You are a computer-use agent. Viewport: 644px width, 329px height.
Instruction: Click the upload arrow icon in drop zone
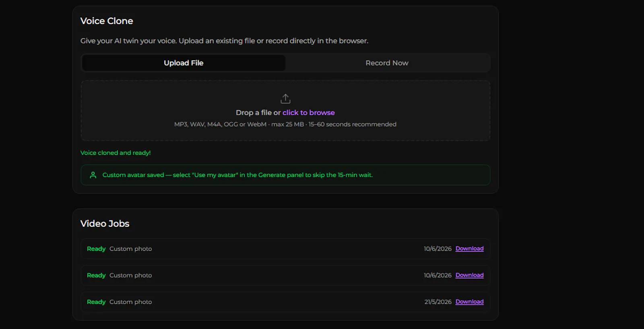(x=285, y=99)
